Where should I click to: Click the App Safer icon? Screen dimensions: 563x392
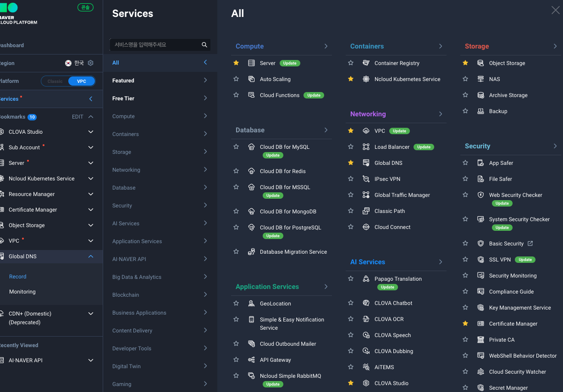pos(480,163)
